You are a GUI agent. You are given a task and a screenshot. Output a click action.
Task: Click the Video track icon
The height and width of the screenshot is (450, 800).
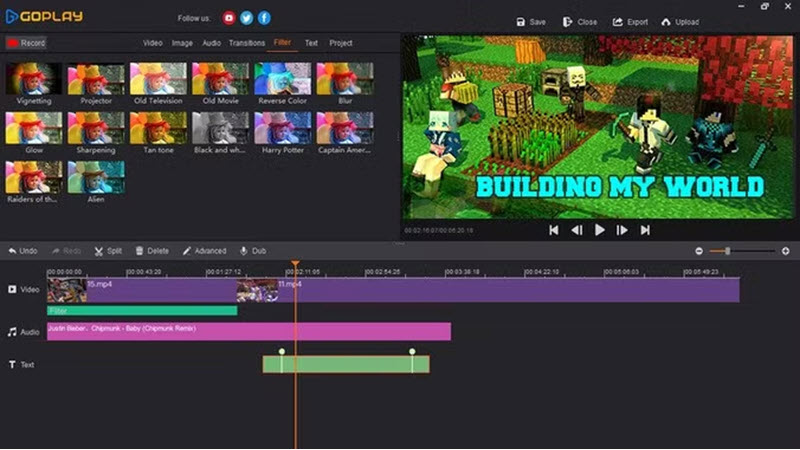12,289
